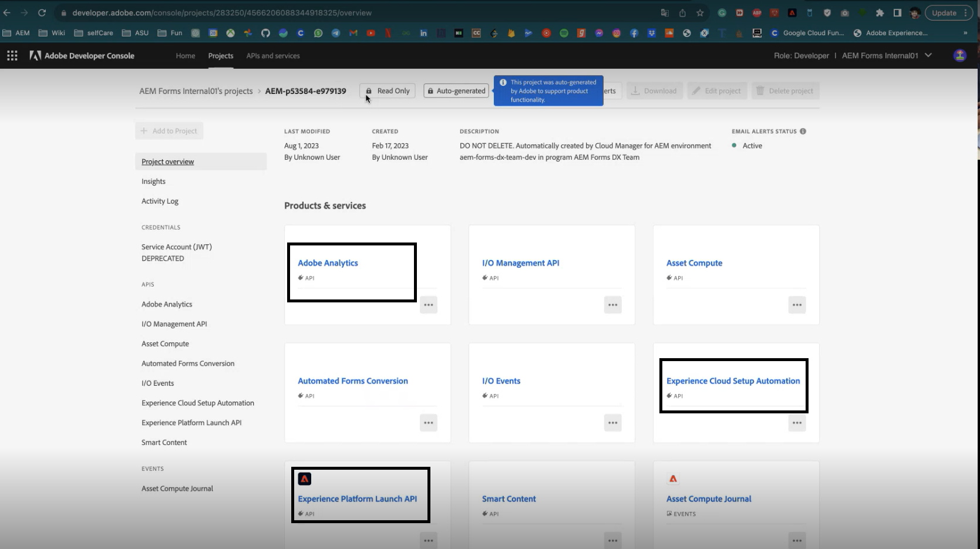Bookmark this page with the star icon
Image resolution: width=980 pixels, height=549 pixels.
click(700, 13)
